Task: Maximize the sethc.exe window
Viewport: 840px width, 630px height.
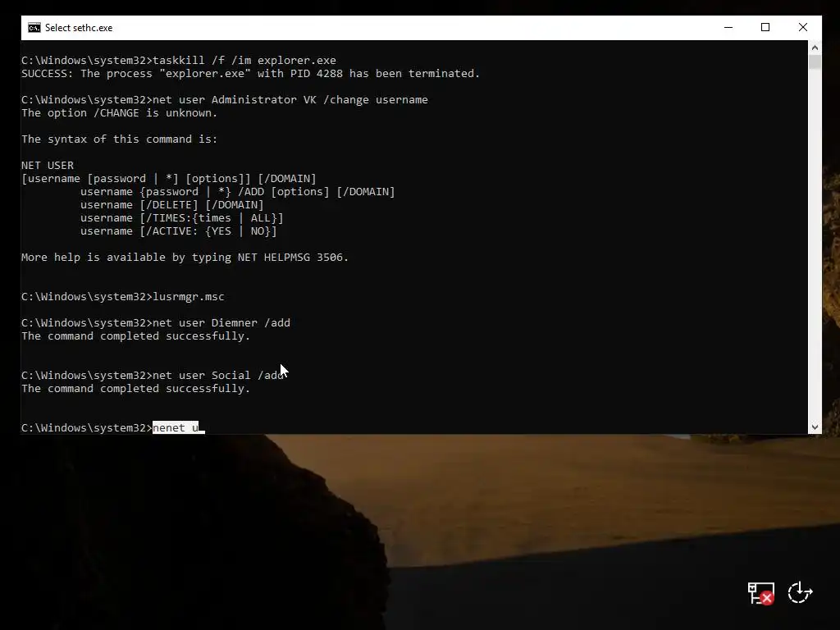Action: (x=765, y=27)
